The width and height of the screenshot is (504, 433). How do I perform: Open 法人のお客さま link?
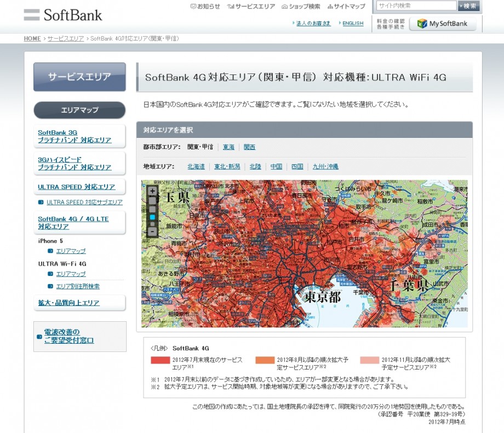313,23
